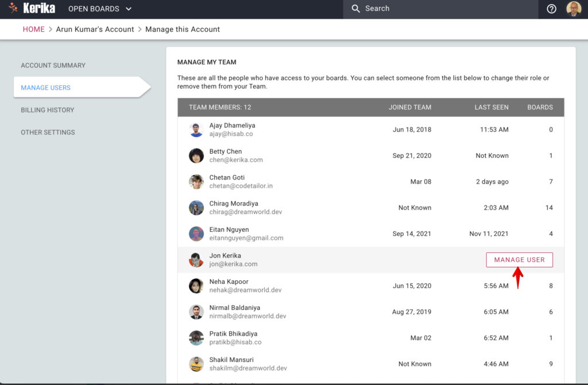Click Team Members: 12 header
Viewport: 588px width, 385px height.
click(220, 107)
